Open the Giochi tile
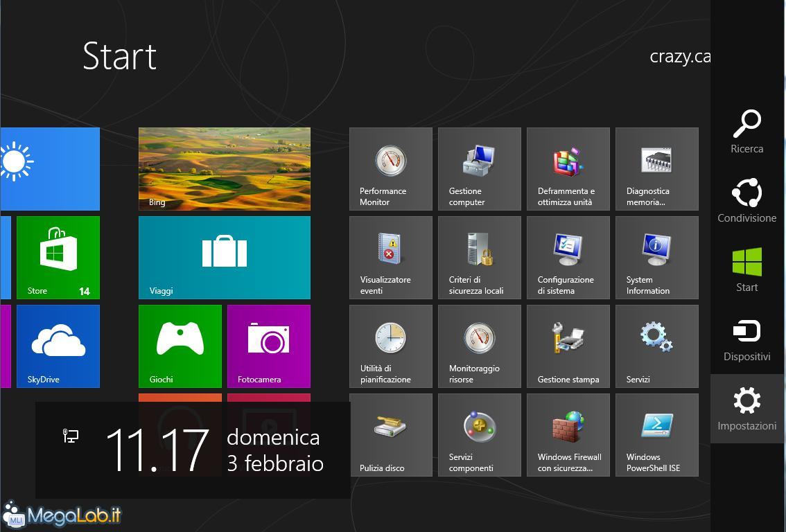Screen dimensions: 786x532 click(180, 346)
